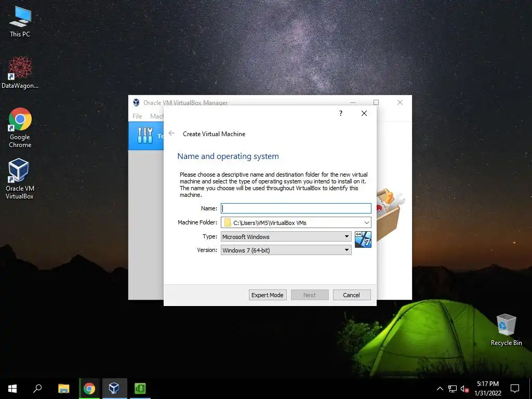Open the File menu in VirtualBox Manager
The height and width of the screenshot is (399, 532).
click(137, 116)
